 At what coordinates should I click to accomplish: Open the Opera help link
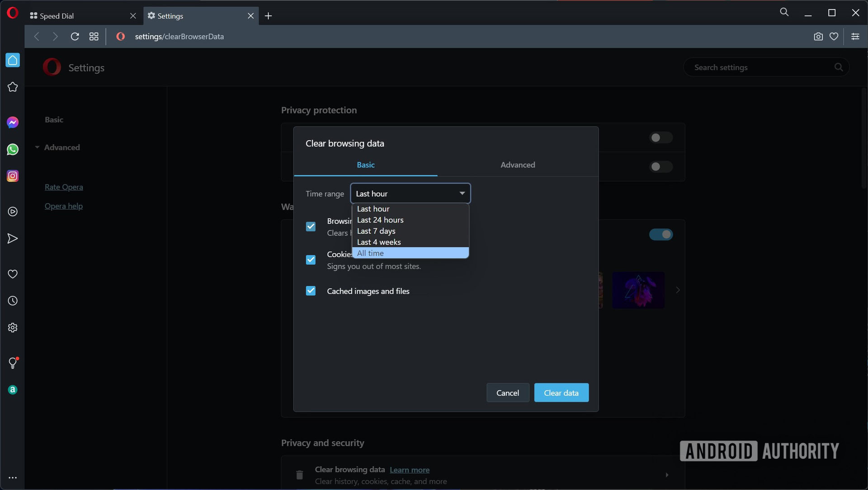(x=64, y=206)
